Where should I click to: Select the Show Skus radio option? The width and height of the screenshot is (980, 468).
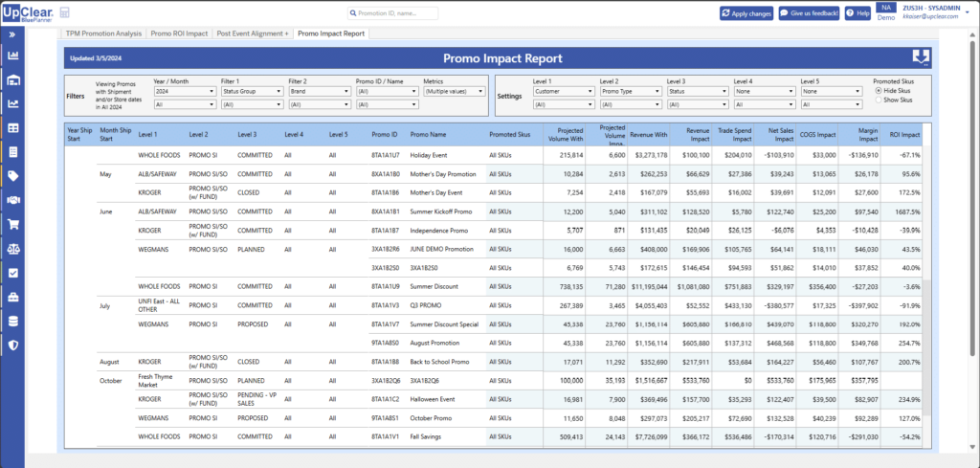(880, 100)
